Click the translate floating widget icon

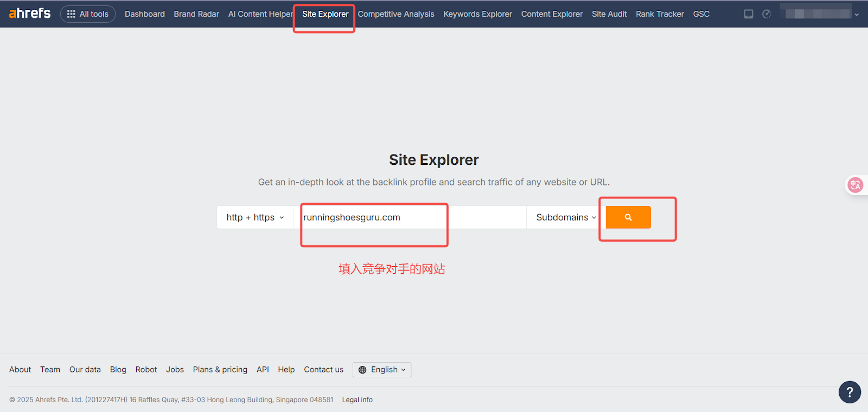(855, 185)
